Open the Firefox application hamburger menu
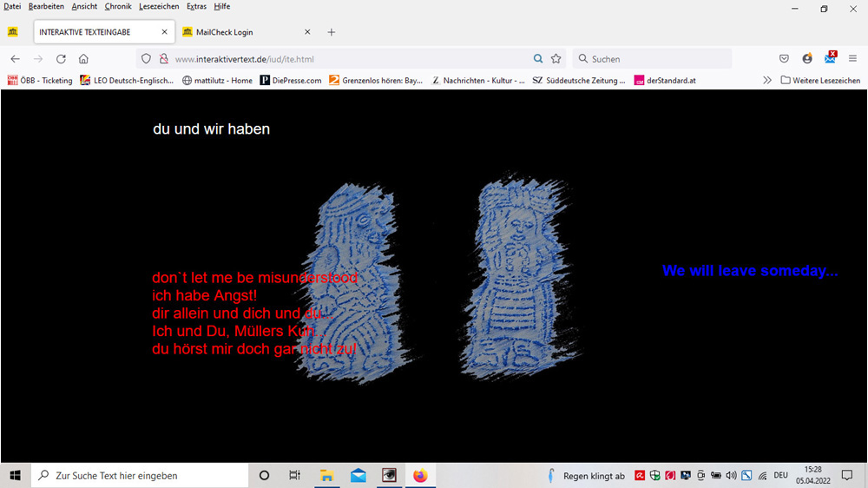 852,59
